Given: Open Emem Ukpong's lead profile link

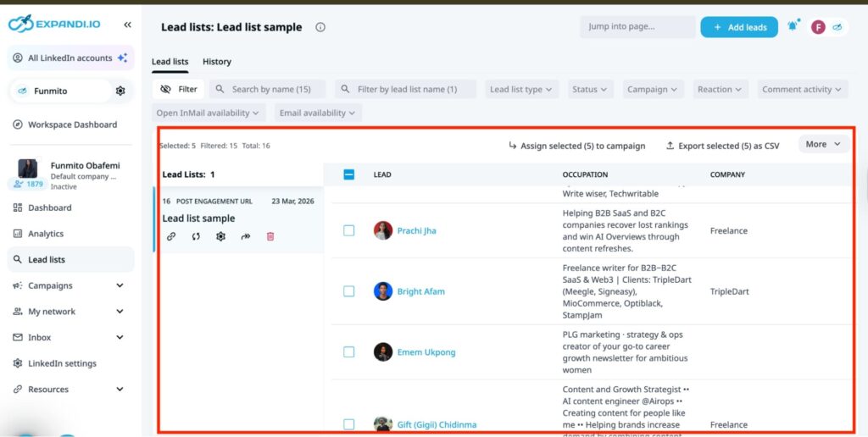Looking at the screenshot, I should (x=426, y=351).
